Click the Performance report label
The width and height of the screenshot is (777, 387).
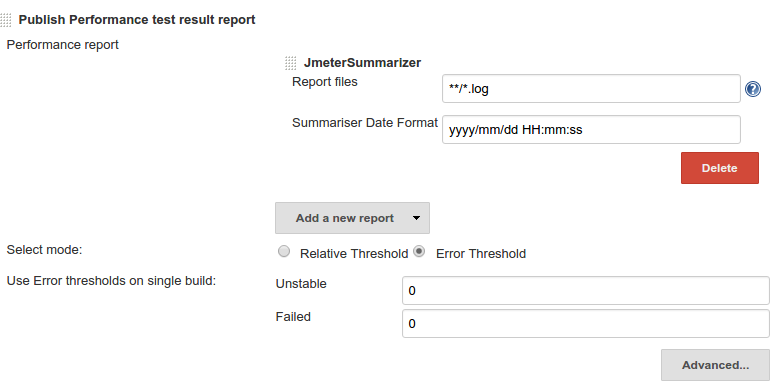62,45
